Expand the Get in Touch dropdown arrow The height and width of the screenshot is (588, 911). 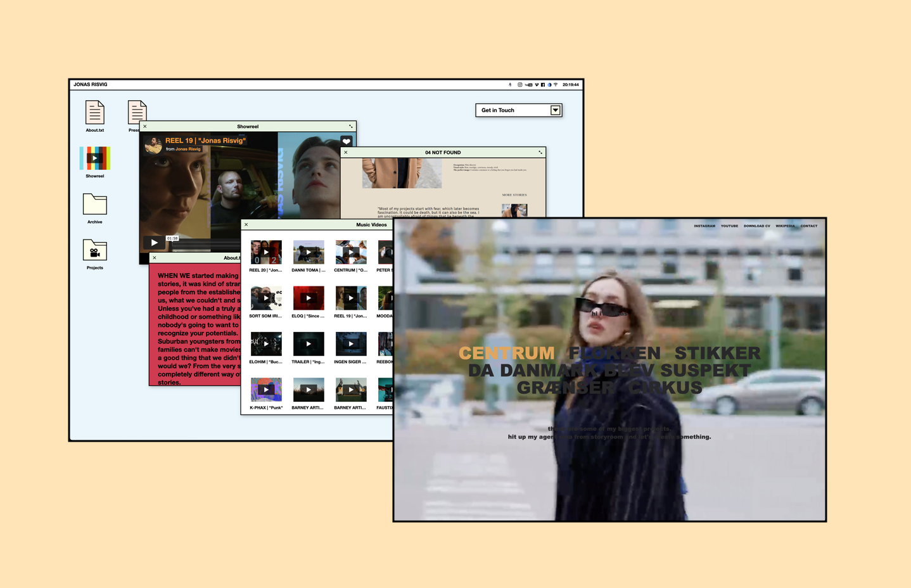(x=555, y=110)
